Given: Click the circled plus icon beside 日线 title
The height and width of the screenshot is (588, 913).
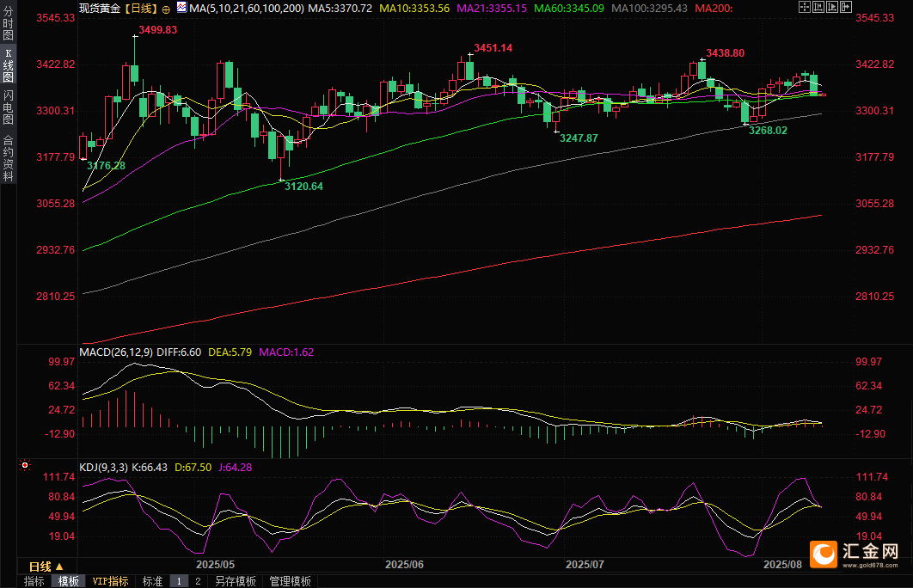Looking at the screenshot, I should click(166, 8).
